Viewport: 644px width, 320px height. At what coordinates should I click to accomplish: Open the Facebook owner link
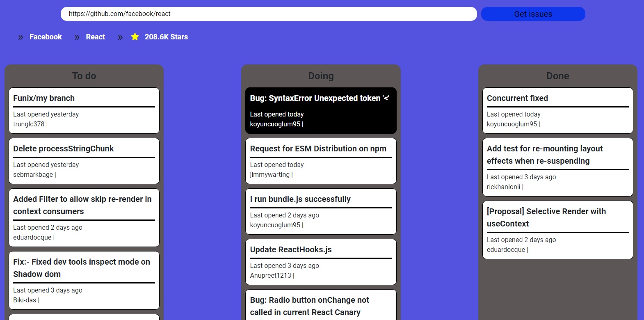(x=46, y=37)
